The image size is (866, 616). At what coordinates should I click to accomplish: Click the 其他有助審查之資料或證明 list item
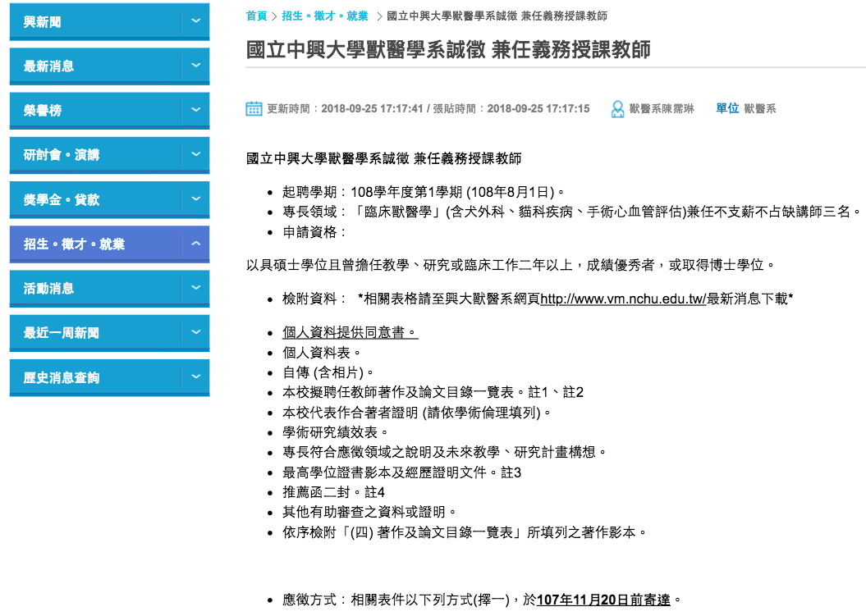click(x=369, y=512)
